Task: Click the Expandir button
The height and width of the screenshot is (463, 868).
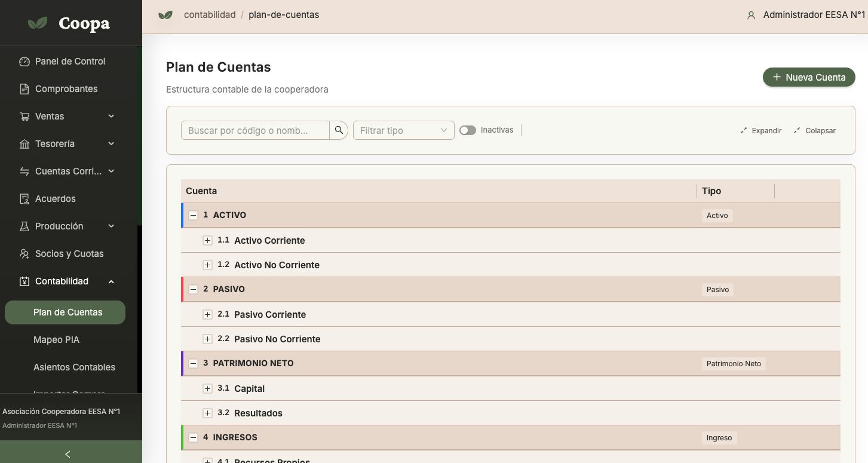Action: click(761, 130)
